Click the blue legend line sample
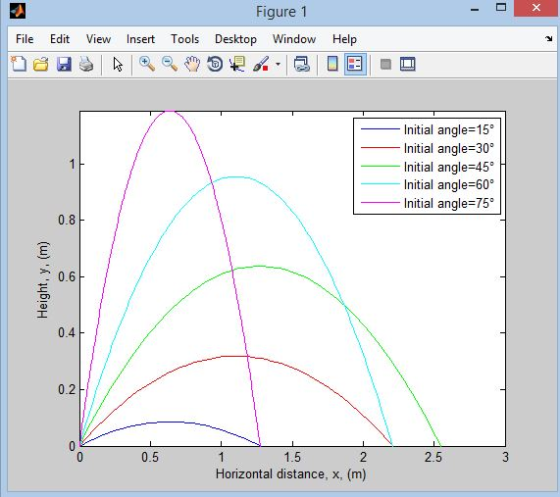560x497 pixels. [380, 129]
